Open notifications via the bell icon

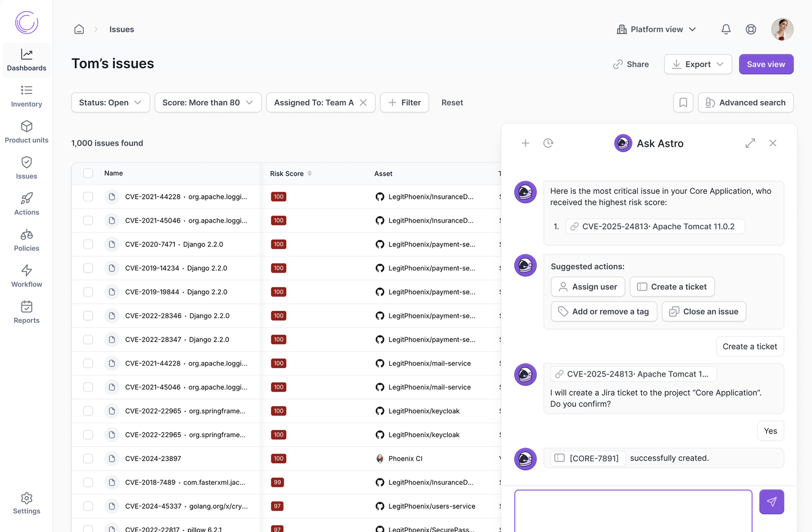click(726, 29)
